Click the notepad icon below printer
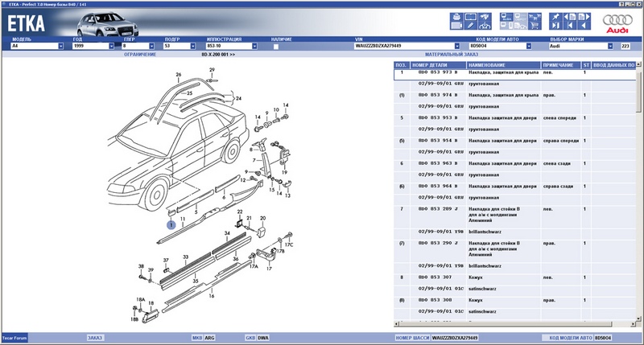This screenshot has width=644, height=345. click(456, 26)
